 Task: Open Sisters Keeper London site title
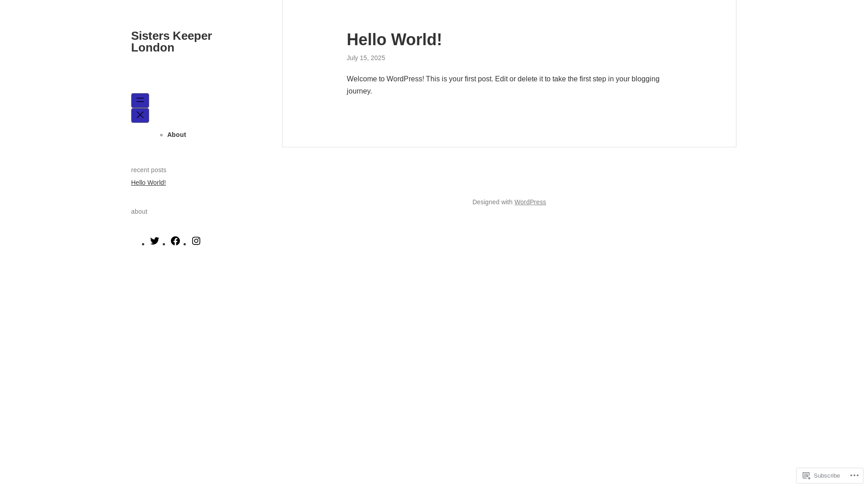point(171,42)
